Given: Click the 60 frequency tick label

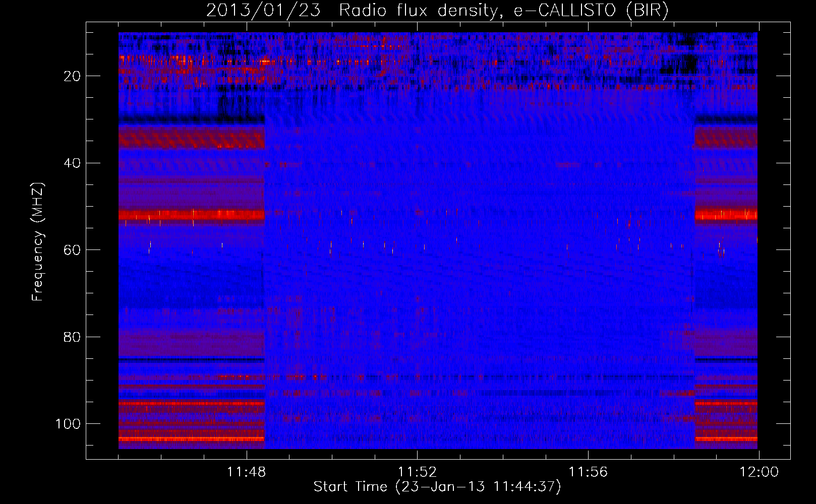Looking at the screenshot, I should (x=73, y=250).
